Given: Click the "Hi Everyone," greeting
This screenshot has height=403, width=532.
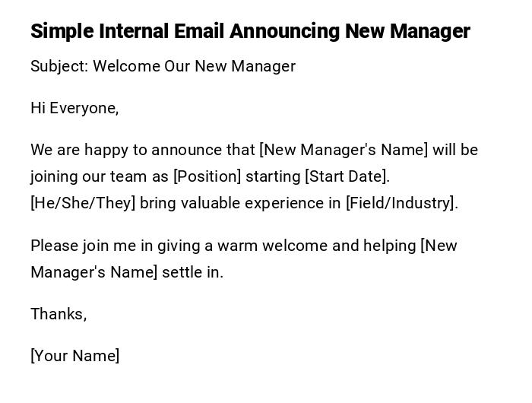Looking at the screenshot, I should [x=74, y=108].
